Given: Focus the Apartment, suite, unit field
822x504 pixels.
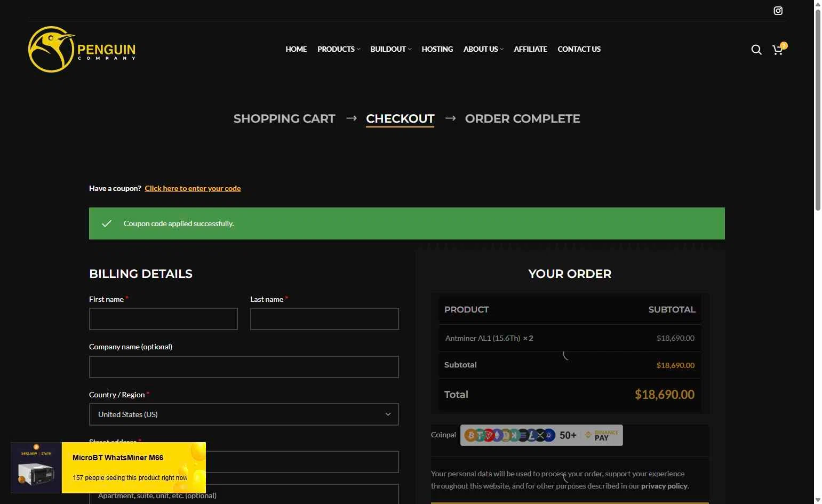Looking at the screenshot, I should pos(244,494).
